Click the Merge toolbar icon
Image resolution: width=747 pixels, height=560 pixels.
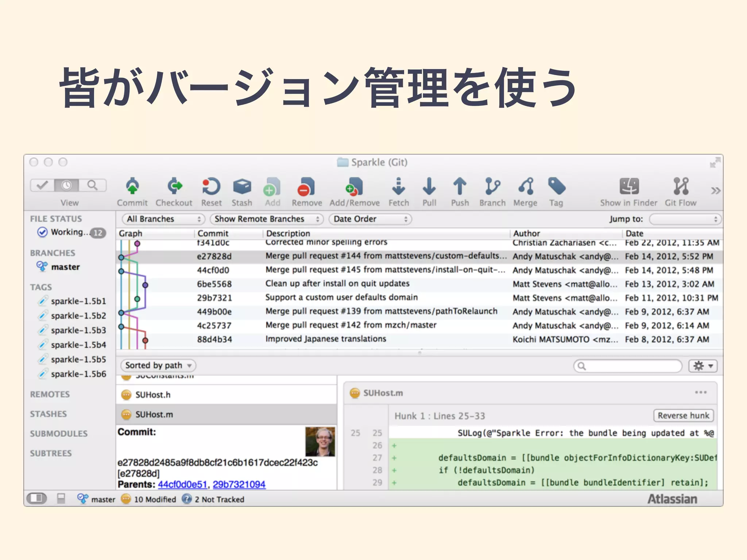pyautogui.click(x=526, y=187)
